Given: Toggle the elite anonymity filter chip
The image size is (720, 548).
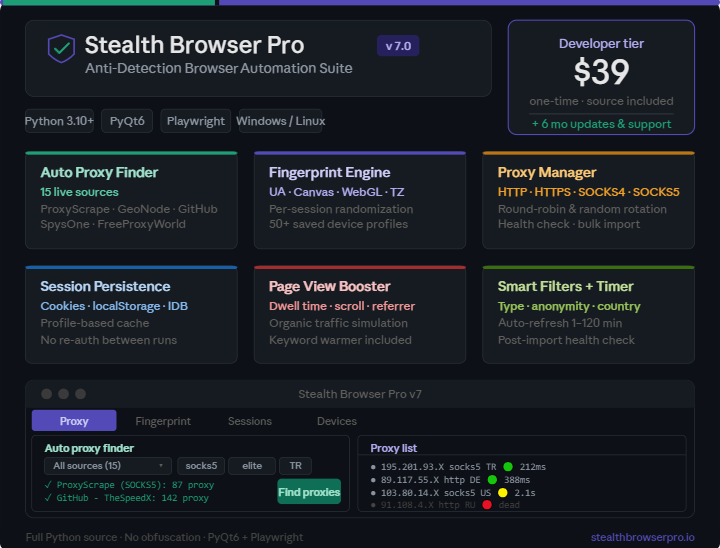Looking at the screenshot, I should click(251, 466).
